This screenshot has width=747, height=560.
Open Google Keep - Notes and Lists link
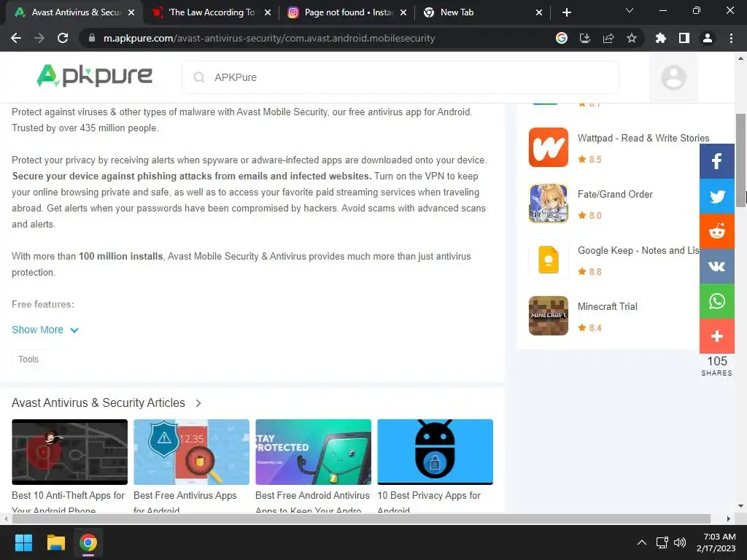coord(638,251)
